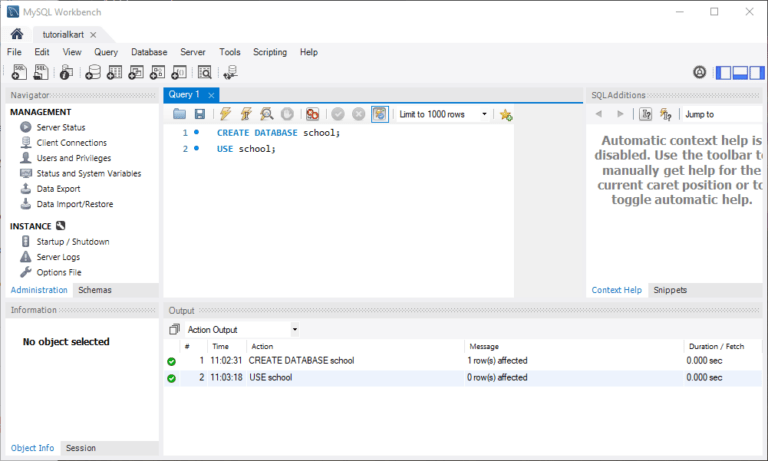The image size is (768, 461).
Task: Go forward in SQL Additions help
Action: tap(620, 114)
